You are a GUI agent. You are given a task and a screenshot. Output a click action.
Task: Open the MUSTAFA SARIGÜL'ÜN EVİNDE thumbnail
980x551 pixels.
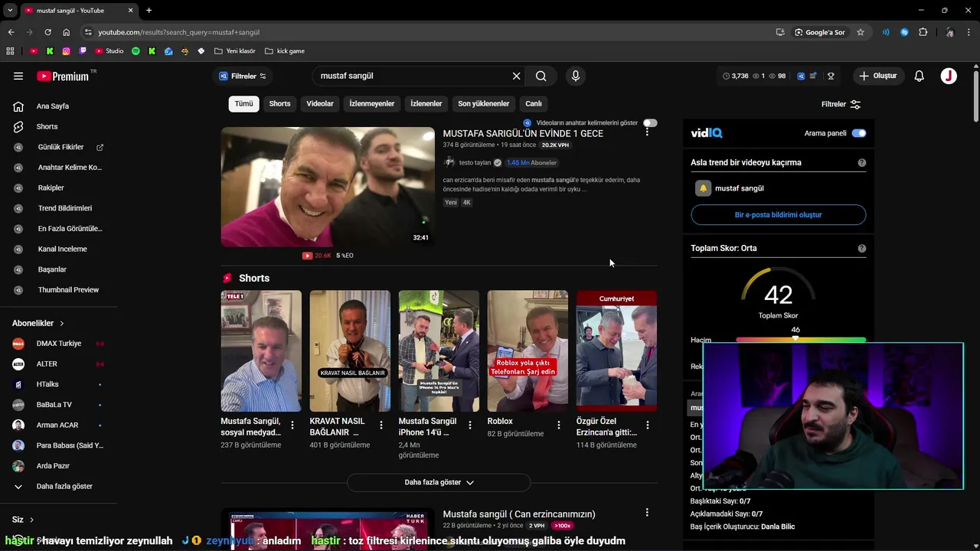pos(328,187)
